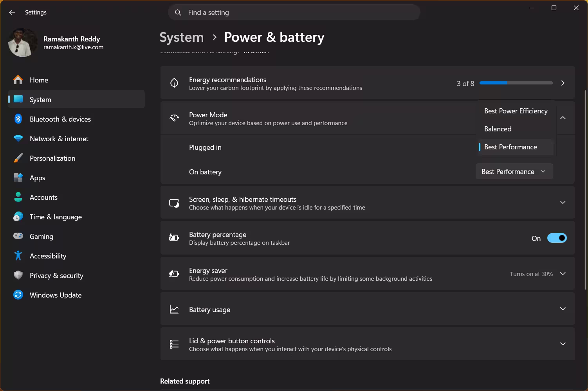Viewport: 588px width, 391px height.
Task: Click the Network Wi-Fi icon
Action: pos(18,138)
